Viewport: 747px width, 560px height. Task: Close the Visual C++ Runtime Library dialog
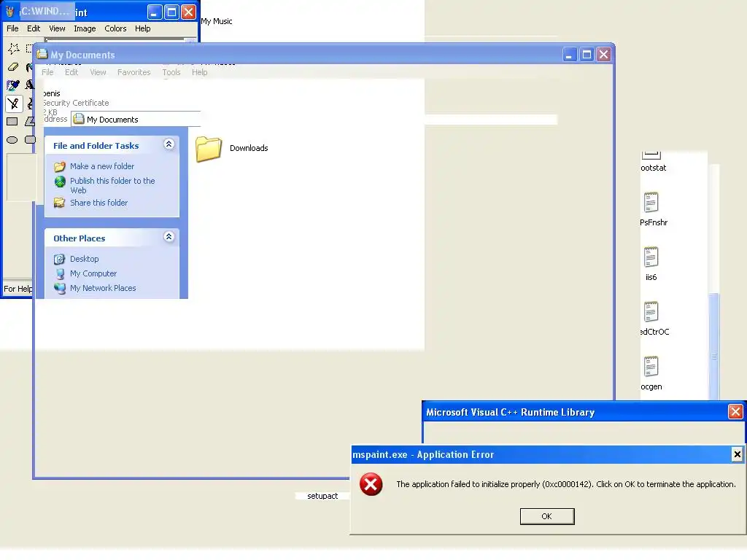click(x=735, y=411)
